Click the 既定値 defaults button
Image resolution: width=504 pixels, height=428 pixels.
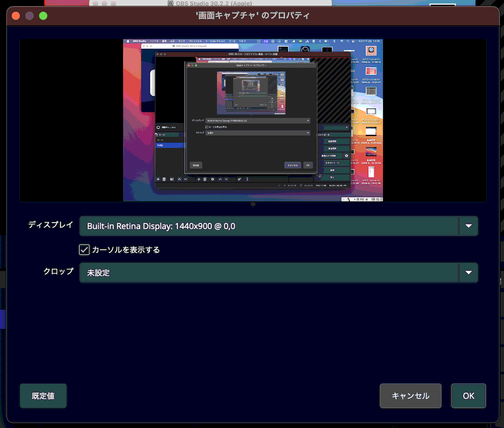coord(43,396)
